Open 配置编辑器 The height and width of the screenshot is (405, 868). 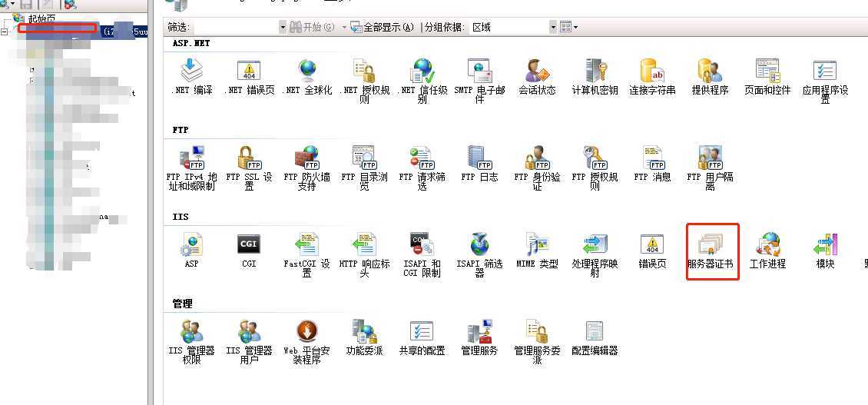595,338
